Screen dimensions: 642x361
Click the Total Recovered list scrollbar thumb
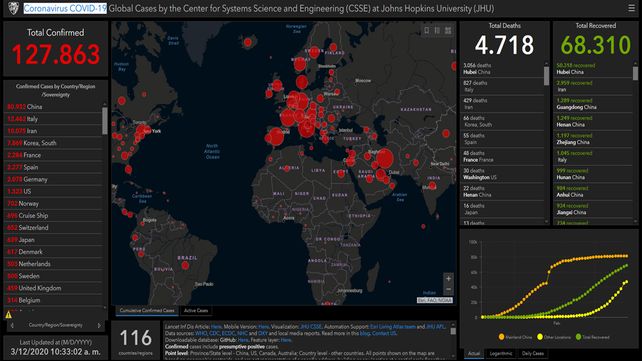click(x=635, y=74)
